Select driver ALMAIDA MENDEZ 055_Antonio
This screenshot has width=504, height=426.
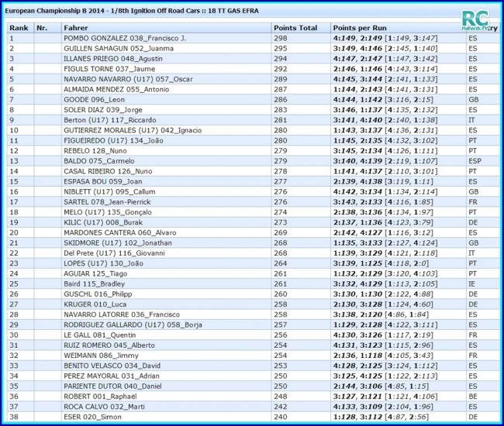116,90
